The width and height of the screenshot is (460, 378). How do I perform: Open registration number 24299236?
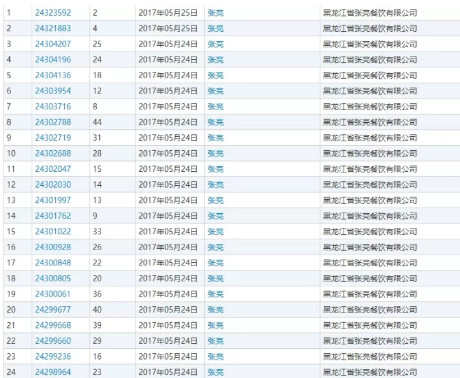coord(53,357)
